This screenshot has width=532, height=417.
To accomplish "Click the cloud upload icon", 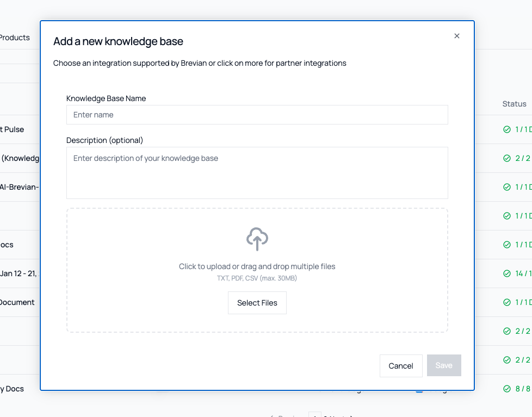I will click(x=257, y=239).
